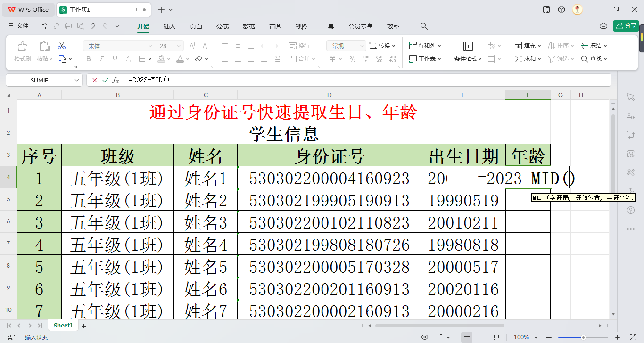Switch to the 公式 tab
Screen dimensions: 644x343
click(x=223, y=26)
